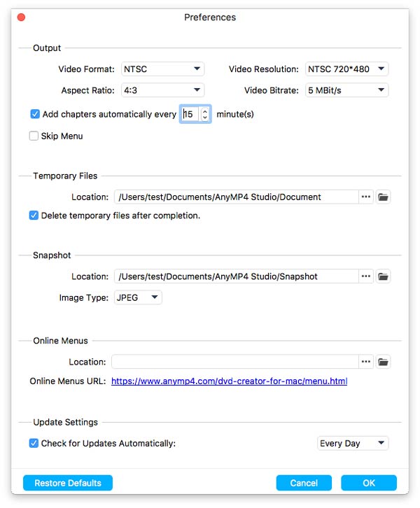The height and width of the screenshot is (508, 420).
Task: Open the Video Format dropdown
Action: 162,69
